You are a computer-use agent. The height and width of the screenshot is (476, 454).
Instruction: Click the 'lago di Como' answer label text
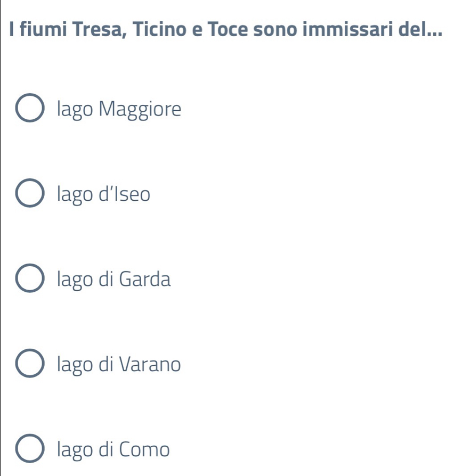114,449
